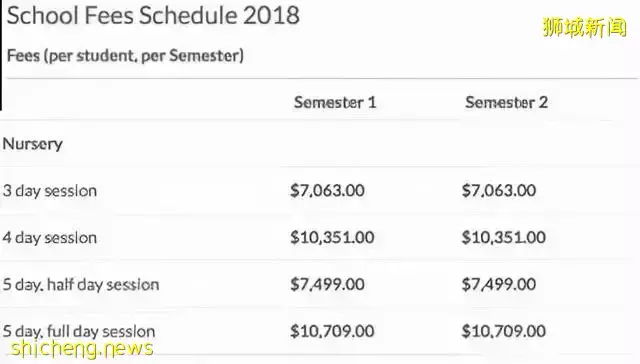Click the 3 day session row label

pos(50,191)
